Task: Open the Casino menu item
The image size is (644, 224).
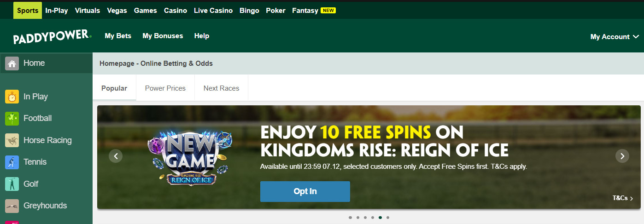Action: point(176,11)
